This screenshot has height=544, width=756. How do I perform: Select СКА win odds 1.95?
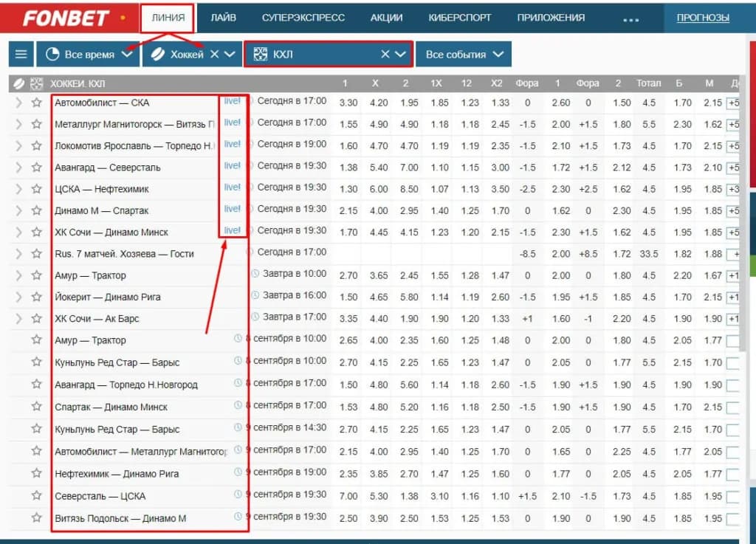point(409,103)
